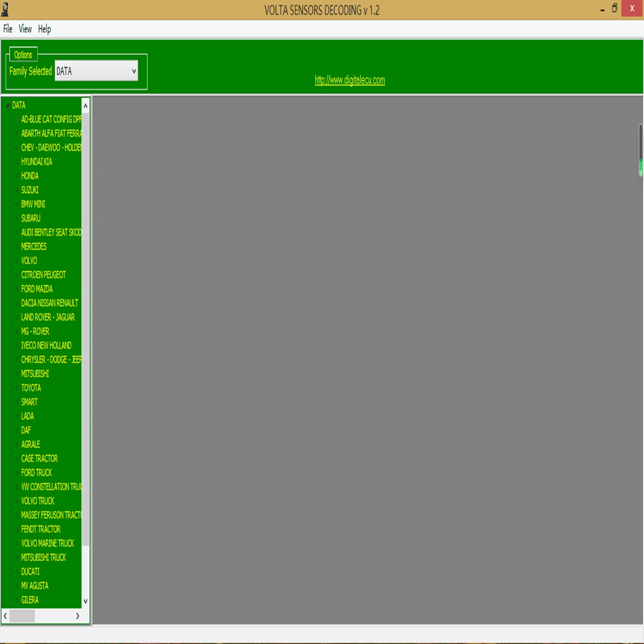The height and width of the screenshot is (644, 644).
Task: Select BMW MINI in the tree
Action: coord(33,204)
